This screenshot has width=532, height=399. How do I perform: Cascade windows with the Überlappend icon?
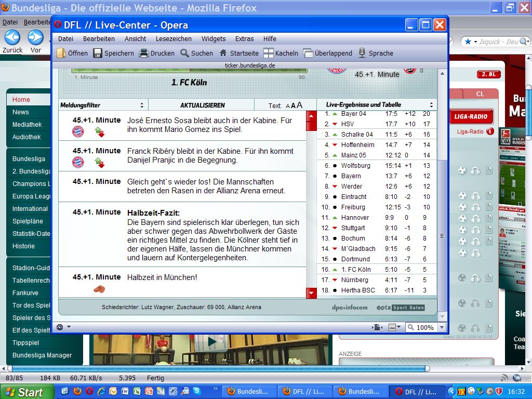click(308, 54)
